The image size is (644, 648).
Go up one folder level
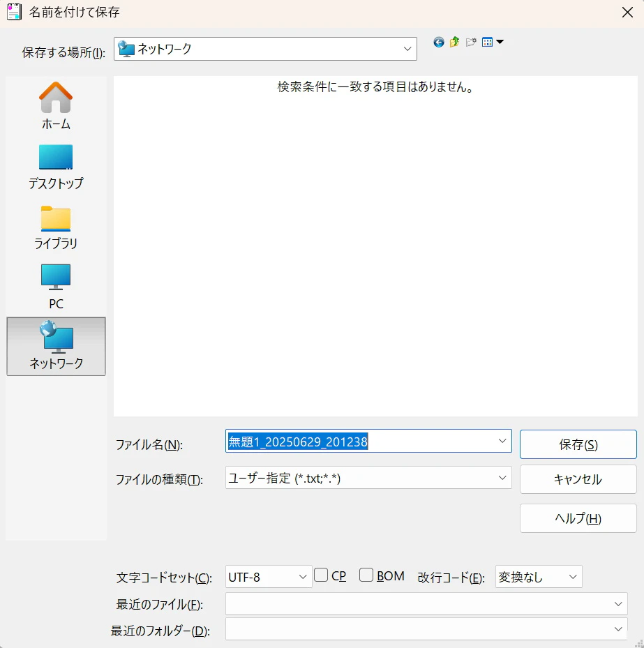(455, 42)
